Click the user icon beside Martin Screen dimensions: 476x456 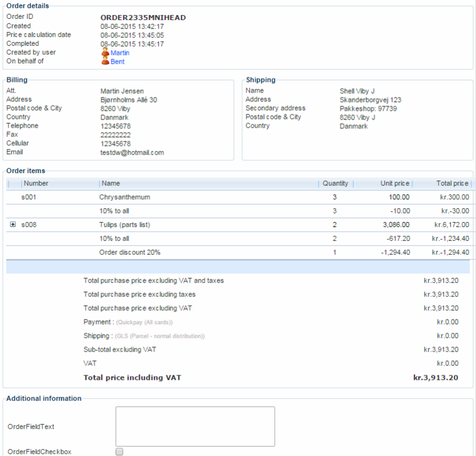(105, 53)
